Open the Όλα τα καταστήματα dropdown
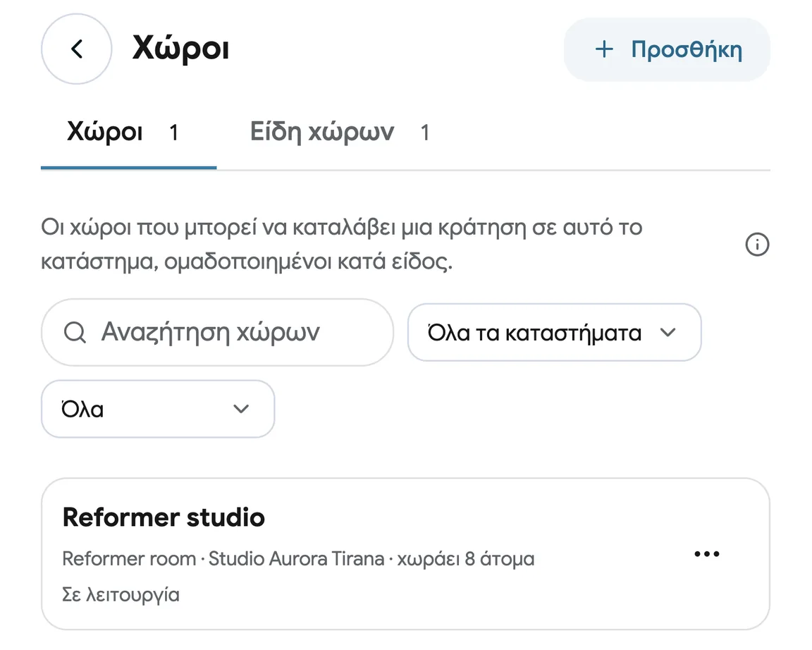This screenshot has width=812, height=650. pyautogui.click(x=555, y=333)
